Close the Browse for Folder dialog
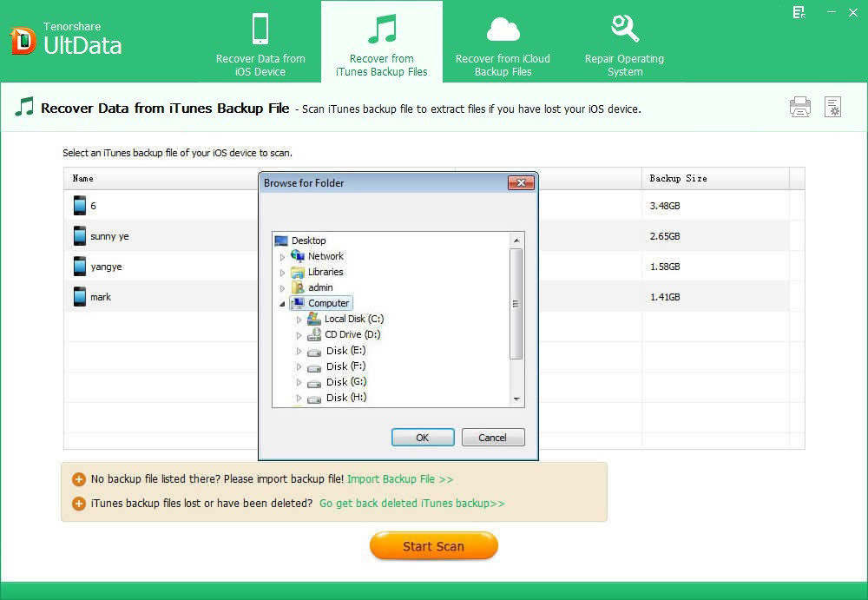The image size is (868, 600). [x=521, y=183]
